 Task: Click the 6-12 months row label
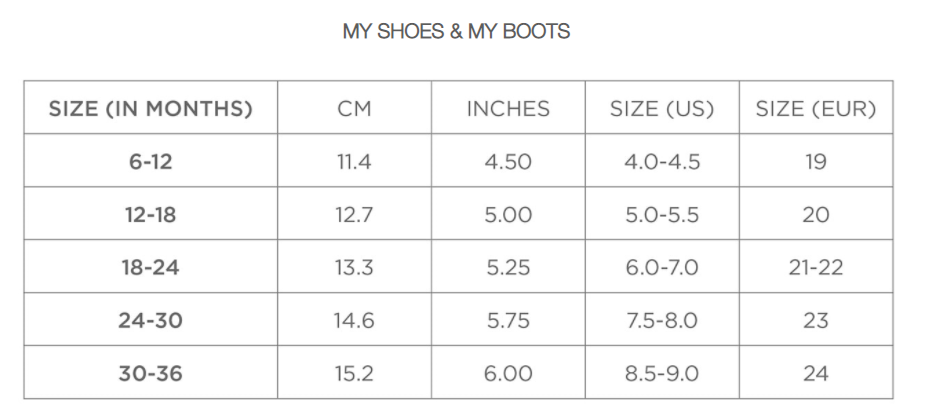[150, 162]
